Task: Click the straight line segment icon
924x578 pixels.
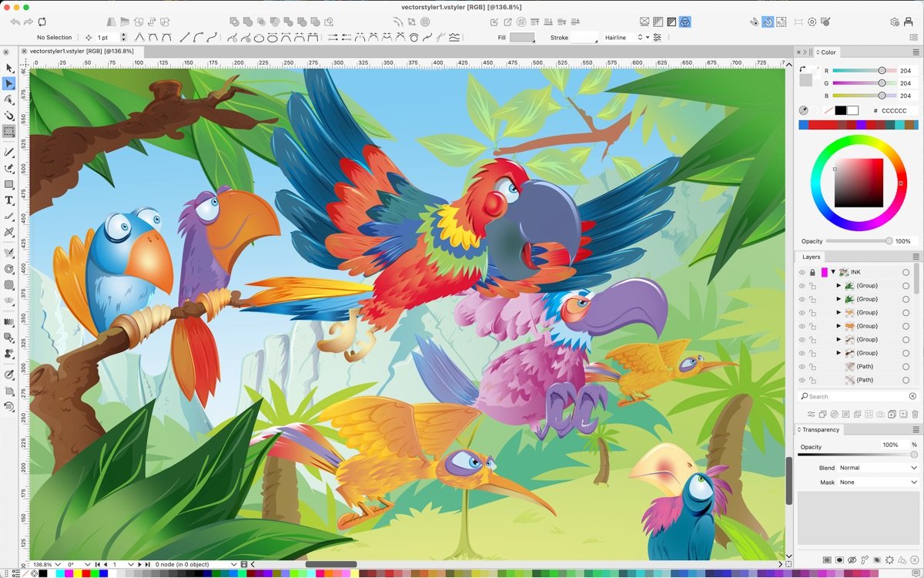Action: click(185, 37)
